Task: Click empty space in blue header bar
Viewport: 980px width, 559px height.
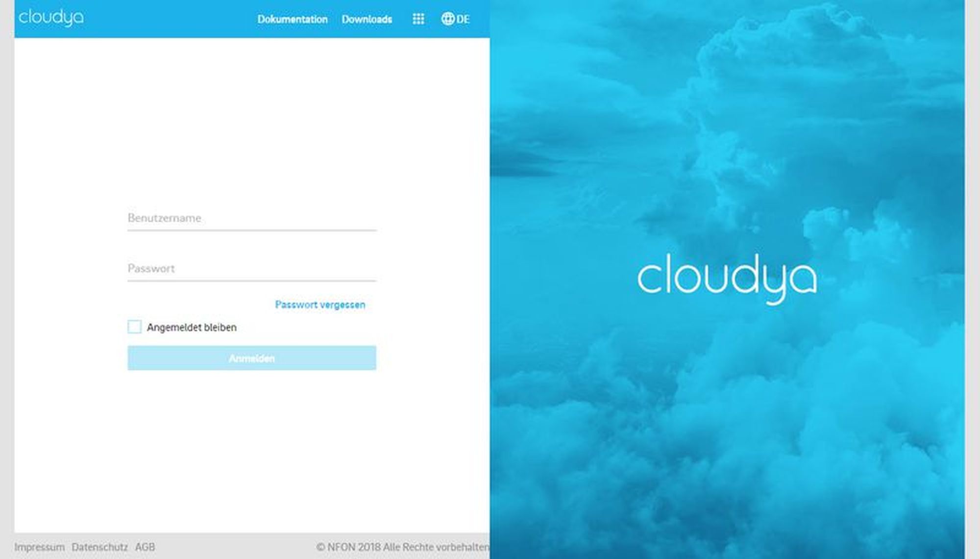Action: pos(171,19)
